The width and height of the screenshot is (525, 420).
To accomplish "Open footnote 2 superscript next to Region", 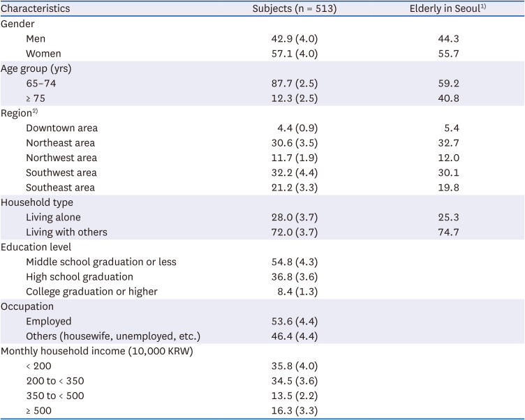I will pyautogui.click(x=36, y=111).
